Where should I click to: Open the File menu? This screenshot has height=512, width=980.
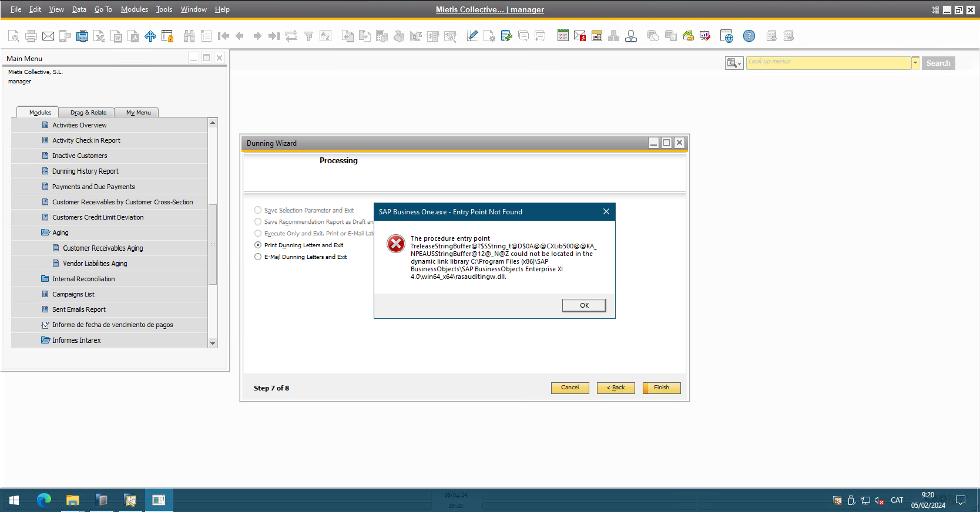pyautogui.click(x=16, y=9)
